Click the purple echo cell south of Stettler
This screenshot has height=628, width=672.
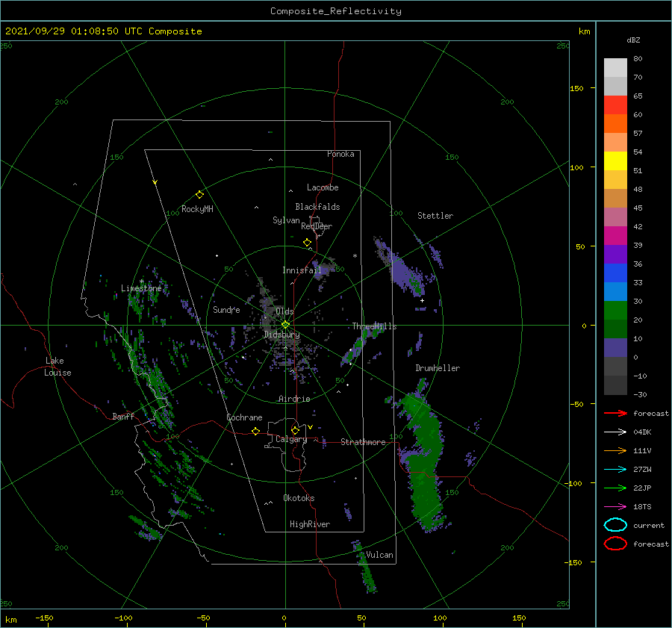pos(401,270)
